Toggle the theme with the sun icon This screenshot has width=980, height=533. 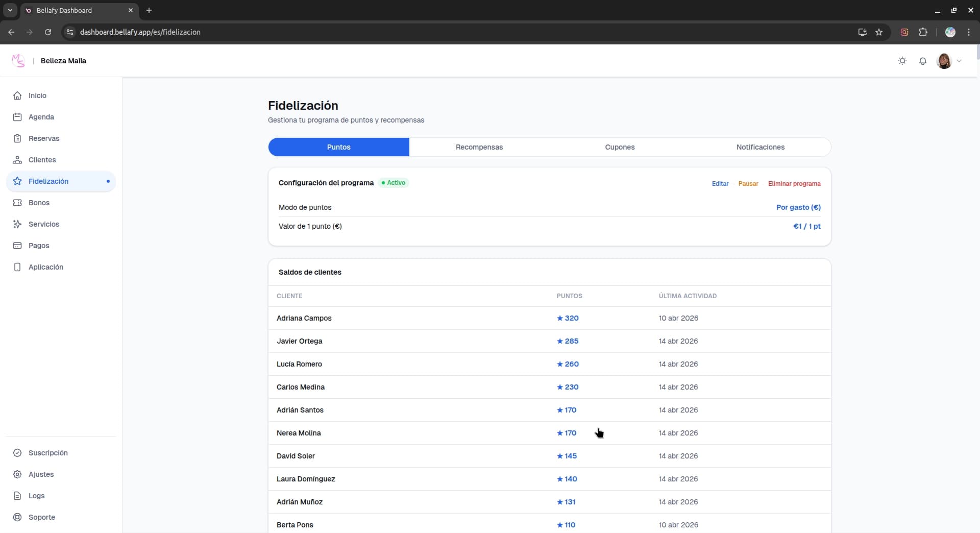pyautogui.click(x=902, y=60)
